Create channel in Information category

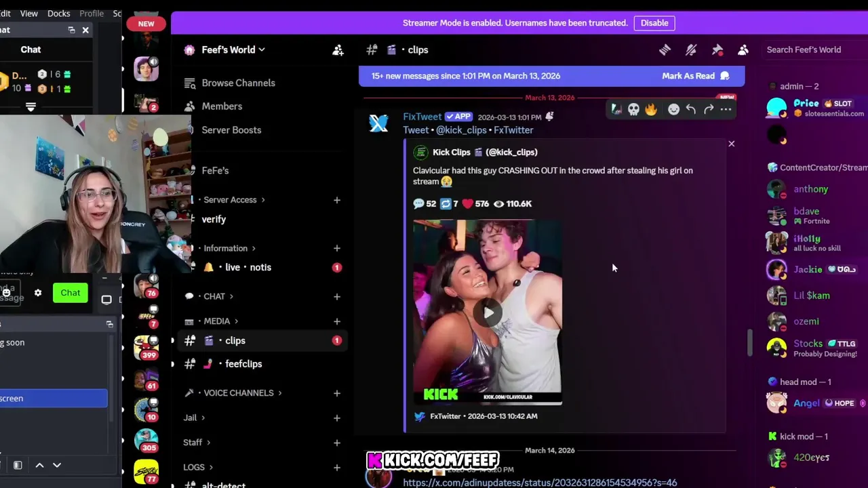(336, 248)
